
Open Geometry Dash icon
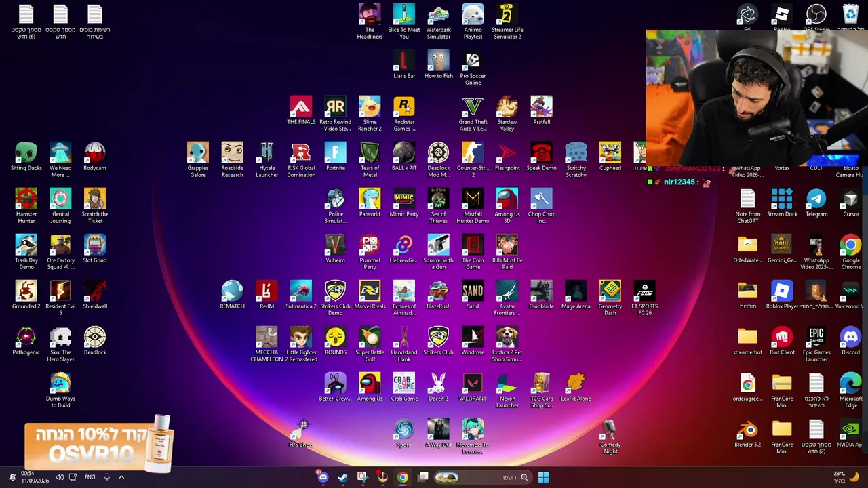tap(610, 298)
